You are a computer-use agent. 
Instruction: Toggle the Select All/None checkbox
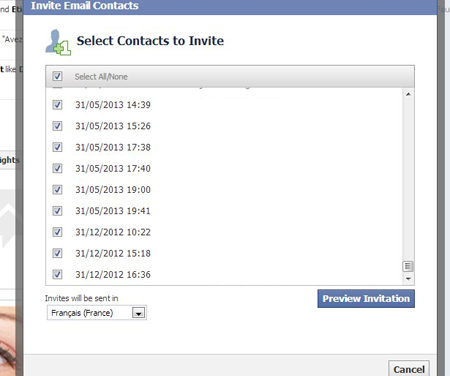[x=57, y=76]
